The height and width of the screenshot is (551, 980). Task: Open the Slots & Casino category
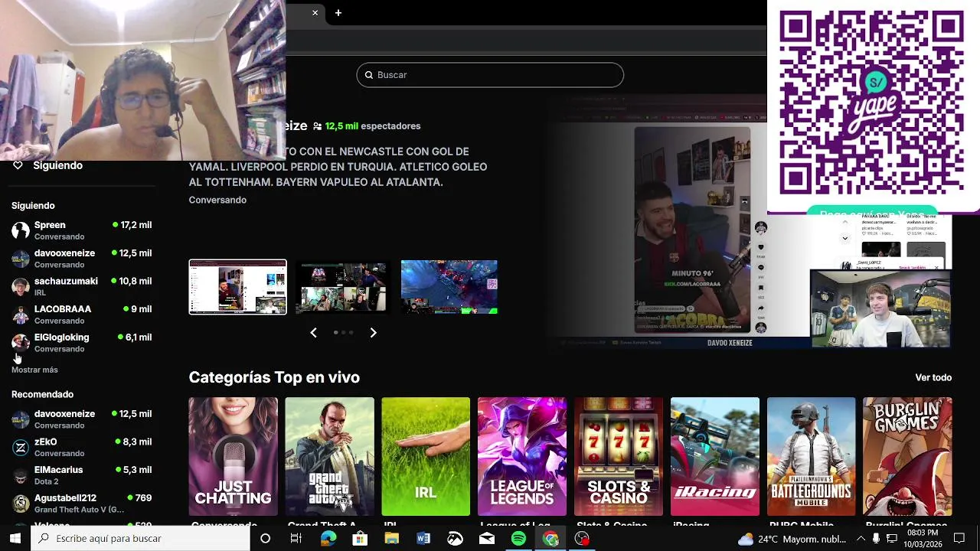click(x=619, y=457)
